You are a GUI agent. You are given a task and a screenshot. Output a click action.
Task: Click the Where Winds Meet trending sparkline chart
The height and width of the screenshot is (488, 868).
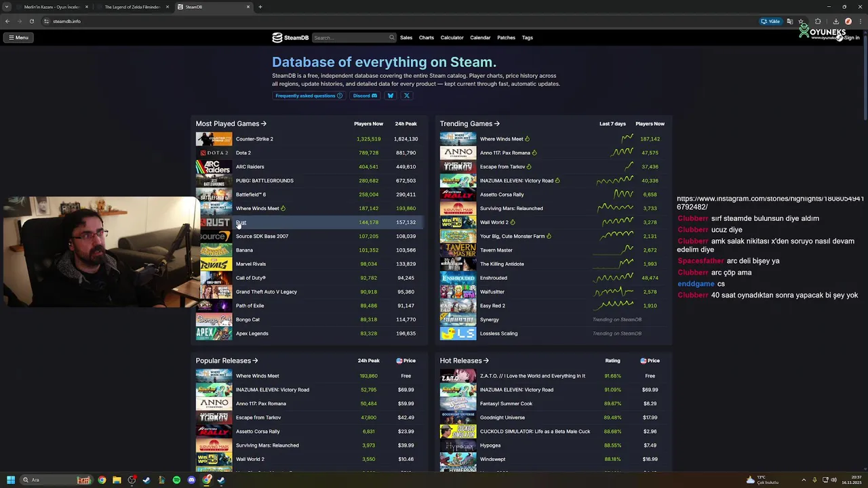[627, 138]
